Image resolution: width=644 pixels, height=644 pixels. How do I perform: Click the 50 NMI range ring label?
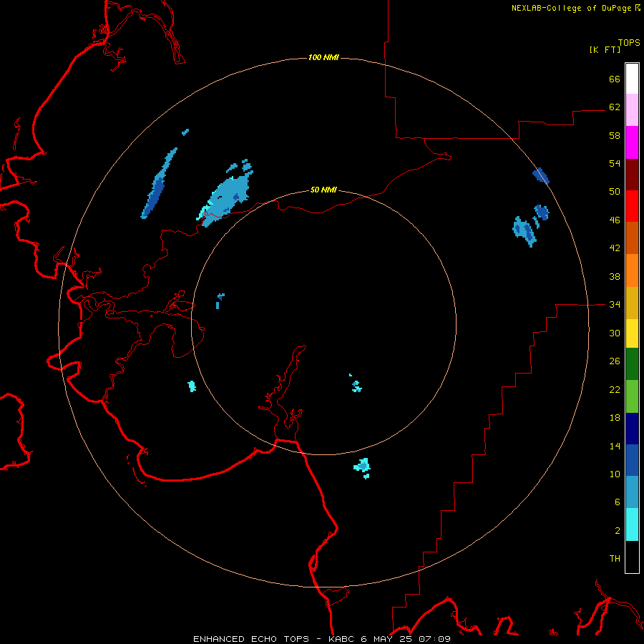(x=323, y=190)
